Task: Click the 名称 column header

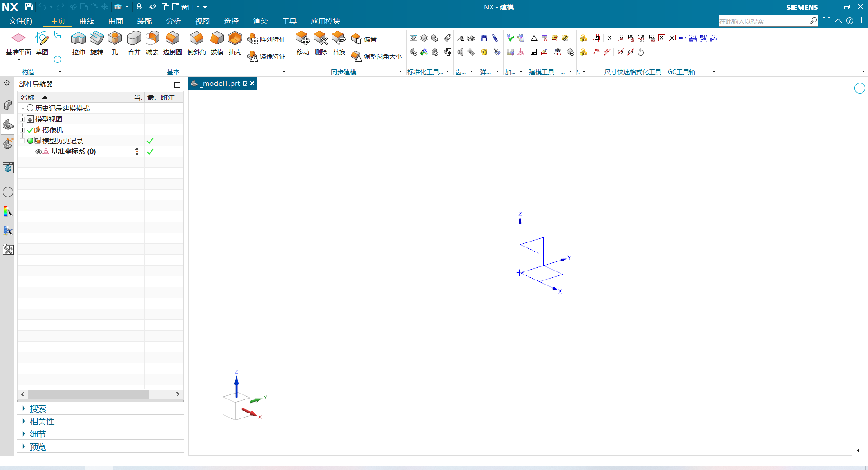Action: coord(28,98)
